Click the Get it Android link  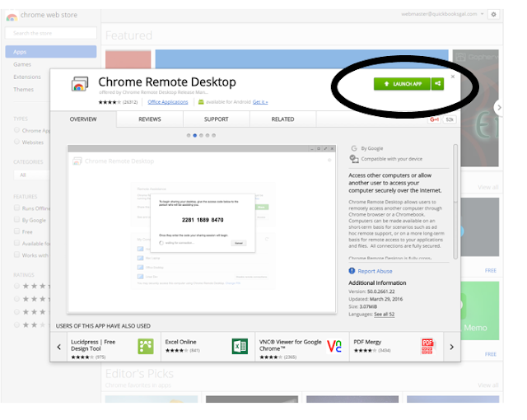coord(260,102)
